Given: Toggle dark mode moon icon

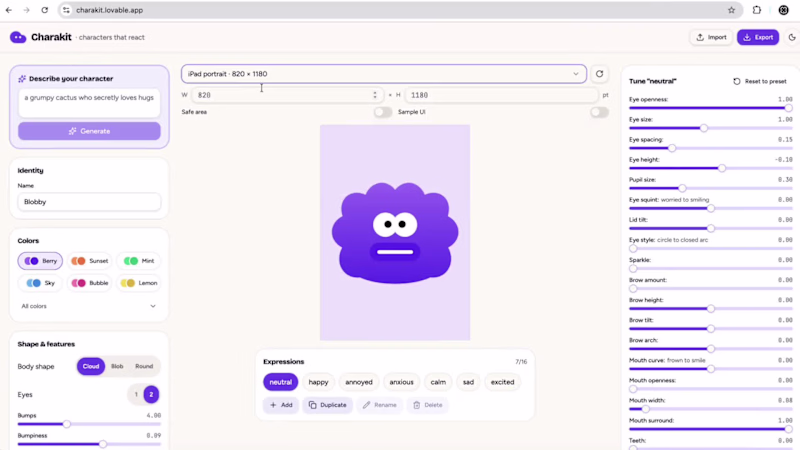Looking at the screenshot, I should 792,37.
